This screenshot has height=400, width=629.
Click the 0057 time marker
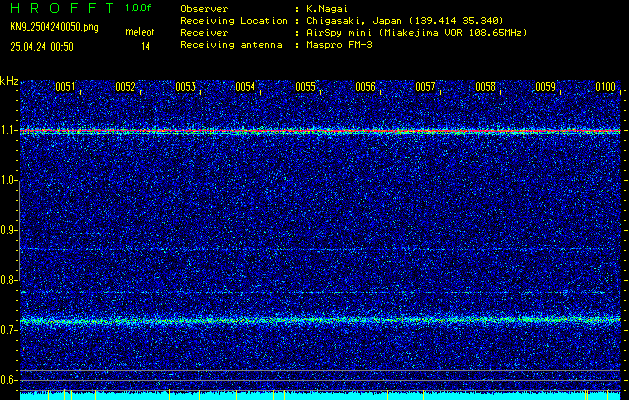tap(425, 87)
